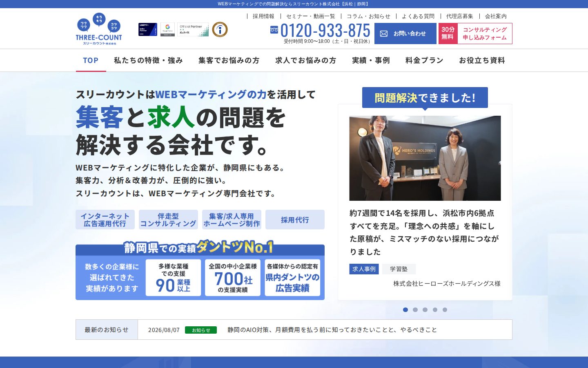Open コラム・お知らせ link
588x368 pixels.
368,16
